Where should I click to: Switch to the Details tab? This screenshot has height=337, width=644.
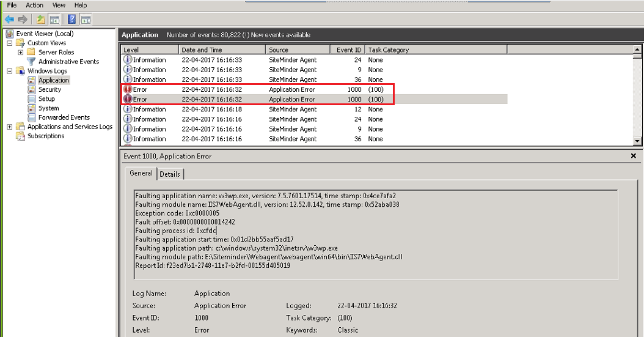(170, 174)
